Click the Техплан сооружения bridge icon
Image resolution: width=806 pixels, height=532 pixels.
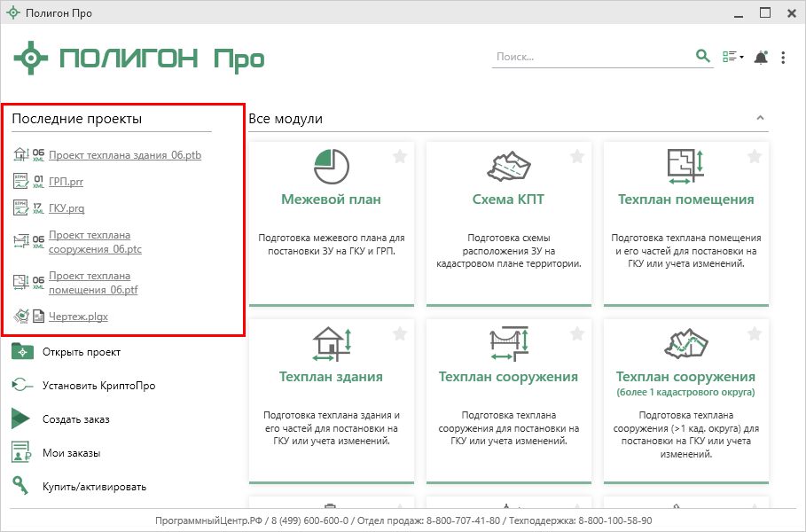coord(508,343)
